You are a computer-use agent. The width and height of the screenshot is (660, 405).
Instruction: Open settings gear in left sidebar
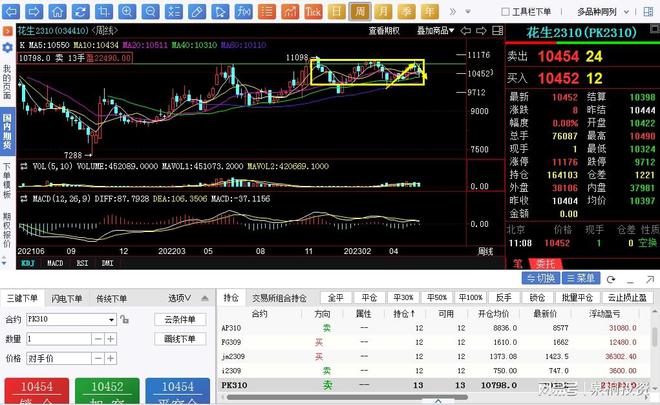(x=7, y=48)
